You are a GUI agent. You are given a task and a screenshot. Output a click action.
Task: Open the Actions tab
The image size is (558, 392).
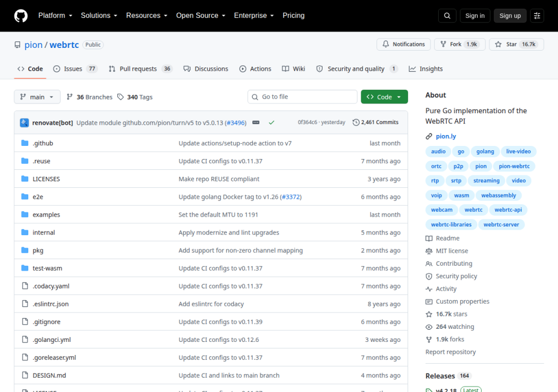click(x=255, y=69)
